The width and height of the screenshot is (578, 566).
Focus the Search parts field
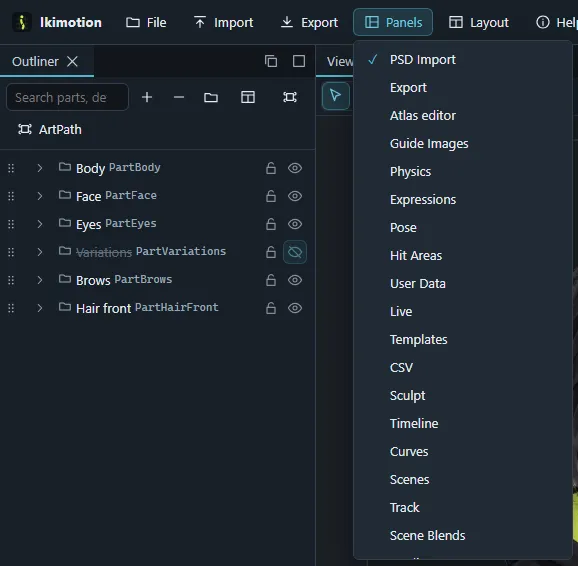(67, 97)
